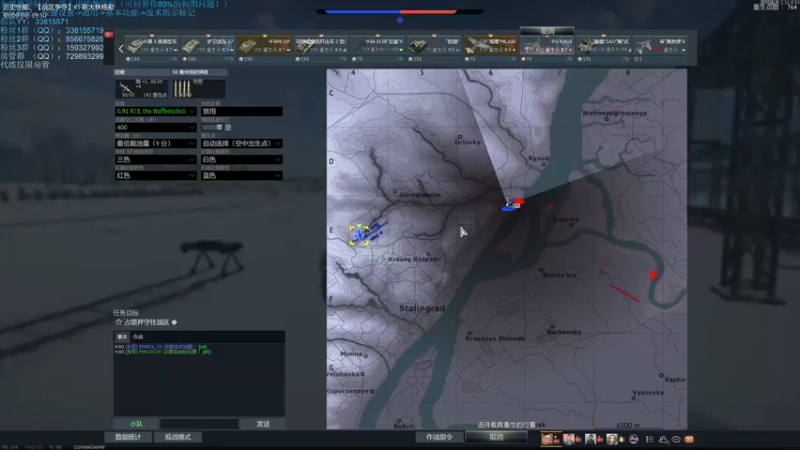Open the 数据统计 statistics button
Image resolution: width=800 pixels, height=450 pixels.
pyautogui.click(x=128, y=437)
